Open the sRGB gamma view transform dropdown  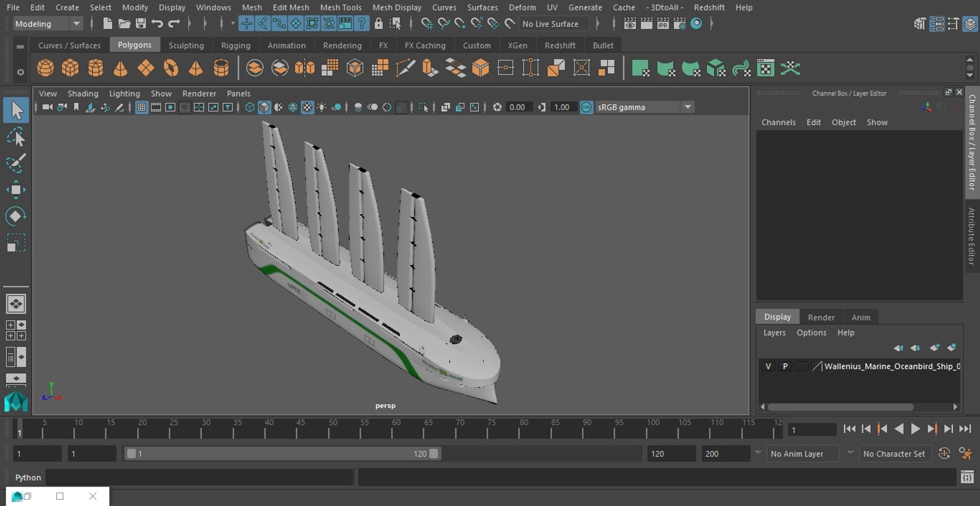(x=644, y=107)
